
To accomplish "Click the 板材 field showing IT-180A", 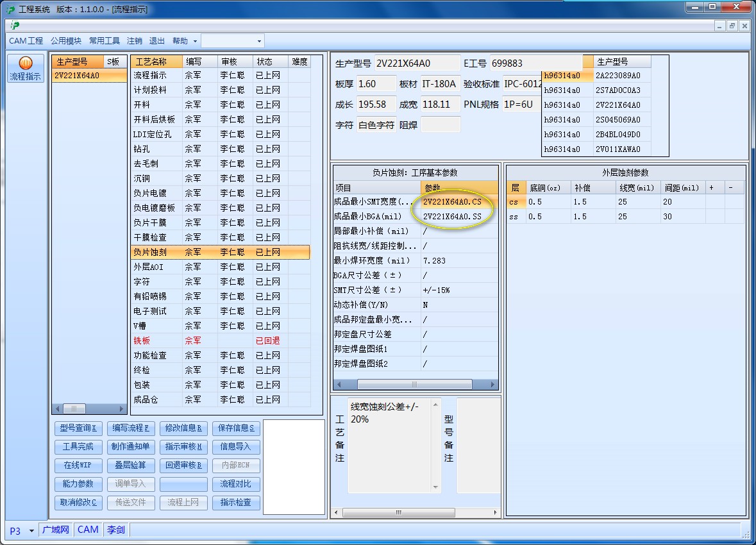I will pyautogui.click(x=441, y=84).
